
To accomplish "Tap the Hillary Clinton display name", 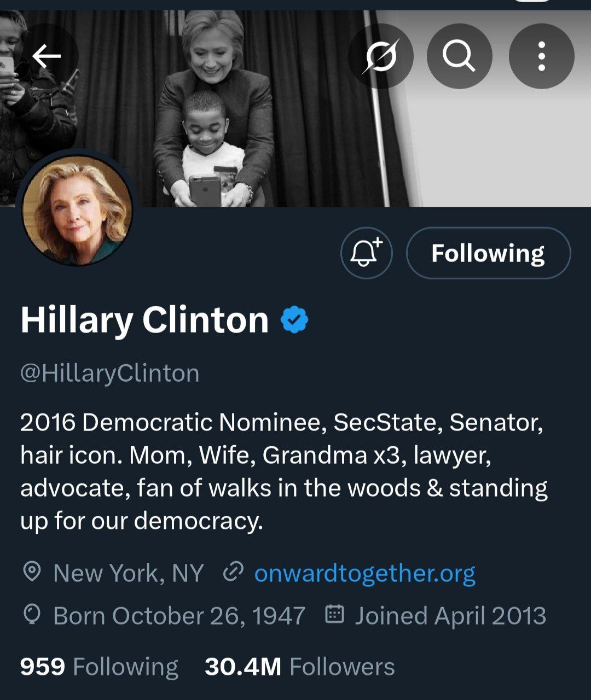I will pos(144,320).
